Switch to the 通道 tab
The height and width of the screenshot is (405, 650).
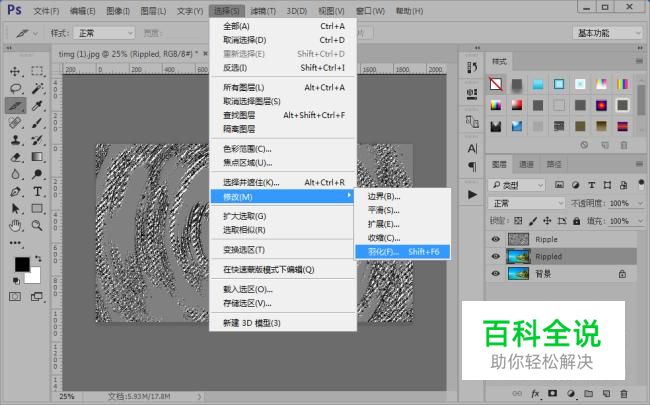click(526, 165)
